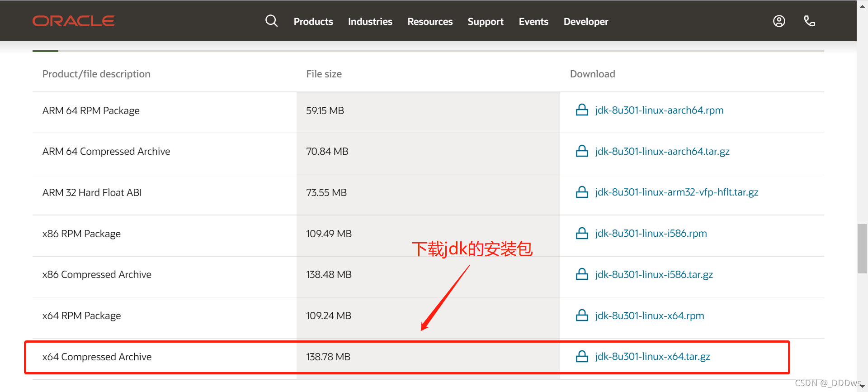The height and width of the screenshot is (392, 868).
Task: Click the scrollbar down arrow
Action: click(x=862, y=386)
